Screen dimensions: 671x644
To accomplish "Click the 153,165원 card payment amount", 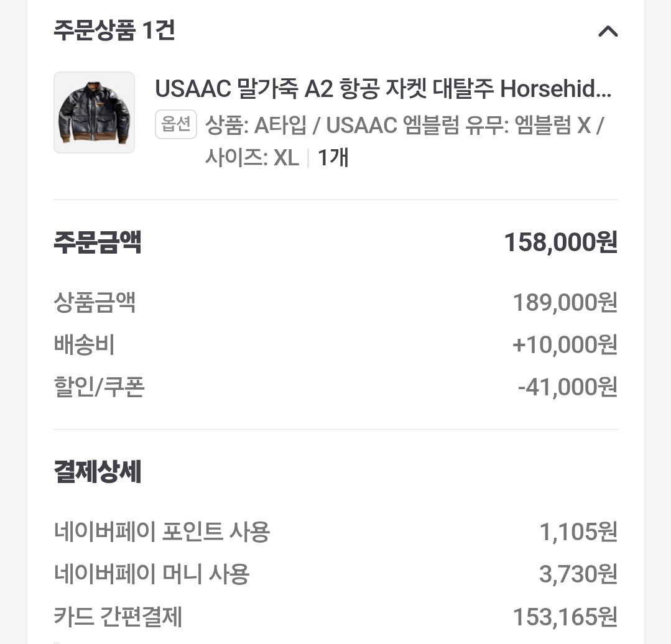I will (x=565, y=617).
